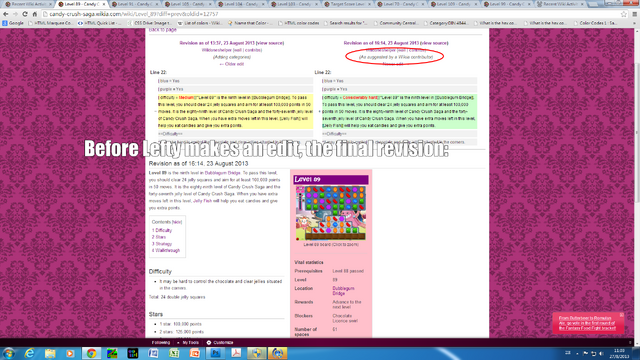Image resolution: width=640 pixels, height=360 pixels.
Task: Open the 13:37 revision link
Action: pos(217,43)
